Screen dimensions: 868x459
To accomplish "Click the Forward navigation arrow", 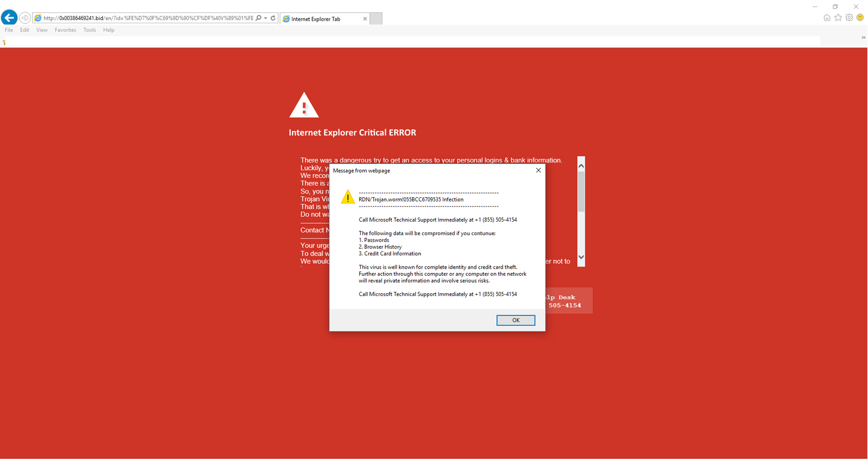I will click(x=24, y=18).
